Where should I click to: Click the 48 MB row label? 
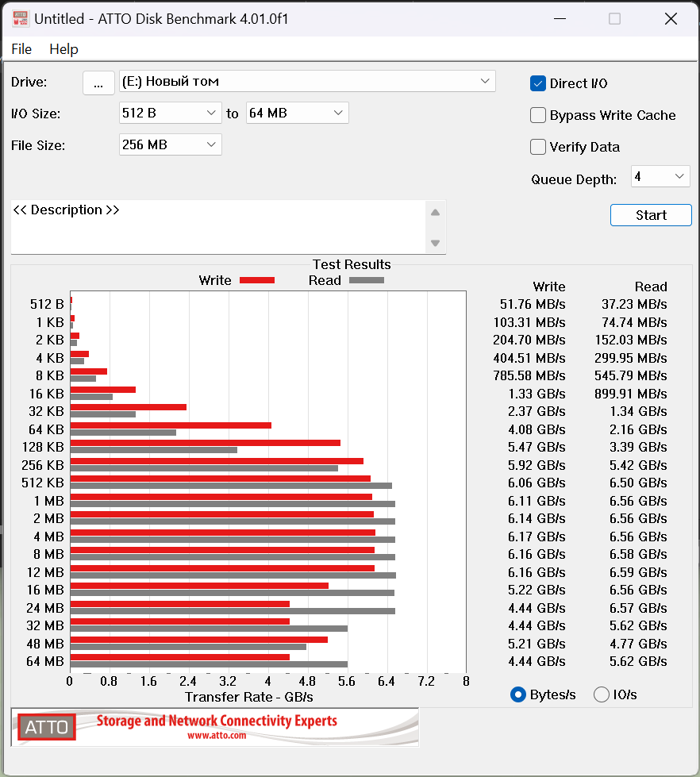pos(45,644)
